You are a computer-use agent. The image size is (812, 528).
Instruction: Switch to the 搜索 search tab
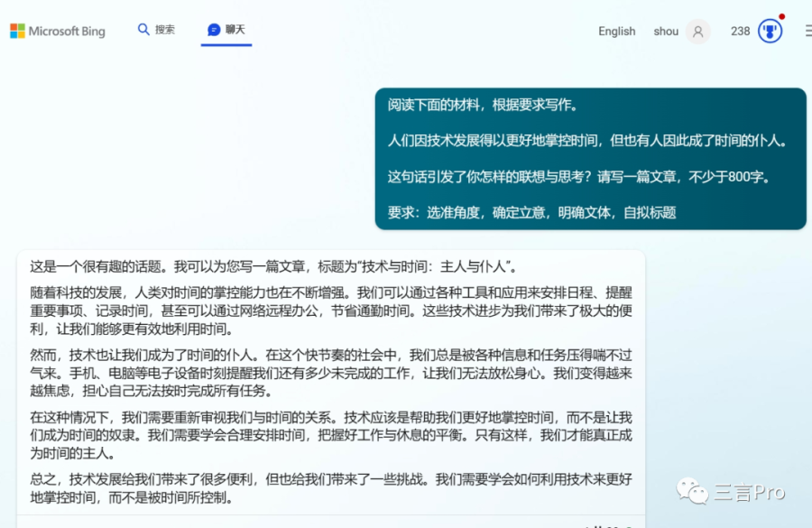[x=156, y=30]
